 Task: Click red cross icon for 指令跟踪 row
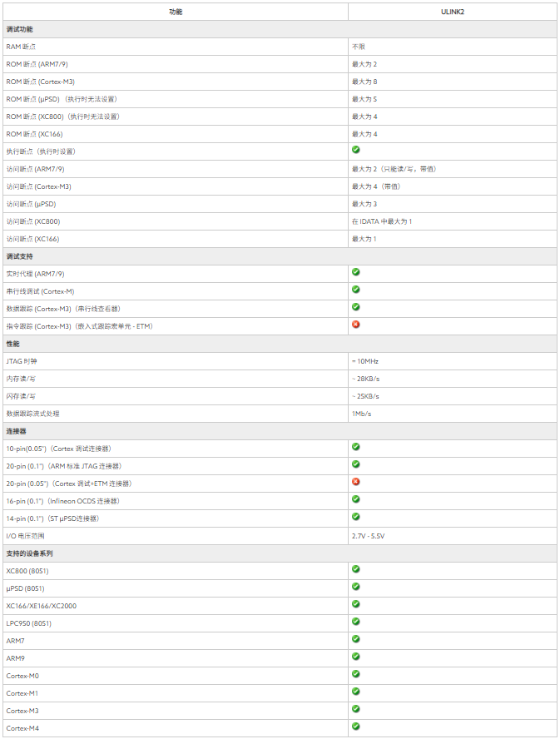coord(356,325)
